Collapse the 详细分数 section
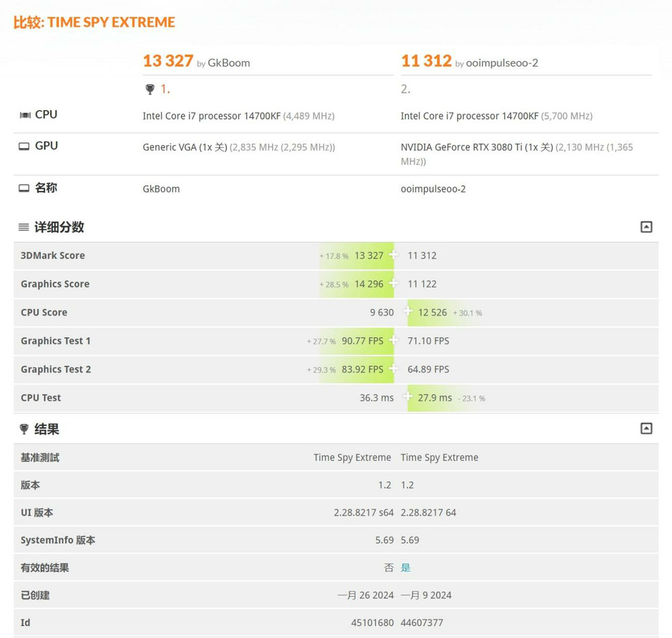The image size is (672, 638). click(646, 226)
